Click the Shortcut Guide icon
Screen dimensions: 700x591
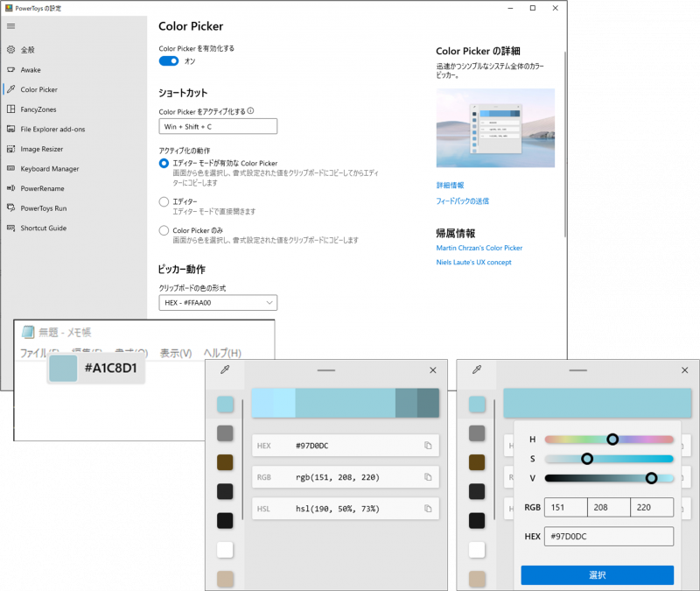(11, 228)
